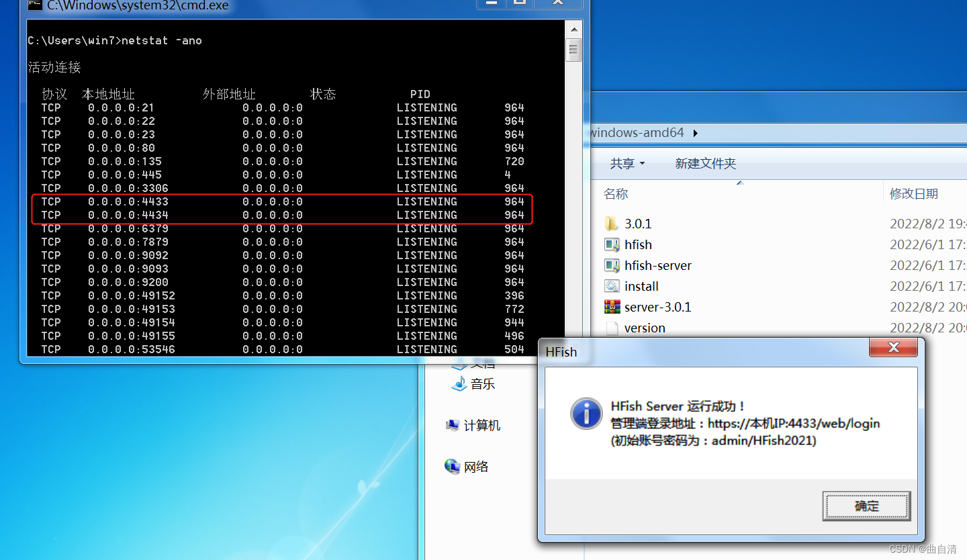This screenshot has height=560, width=967.
Task: Click the windows-amd64 breadcrumb segment
Action: [637, 133]
